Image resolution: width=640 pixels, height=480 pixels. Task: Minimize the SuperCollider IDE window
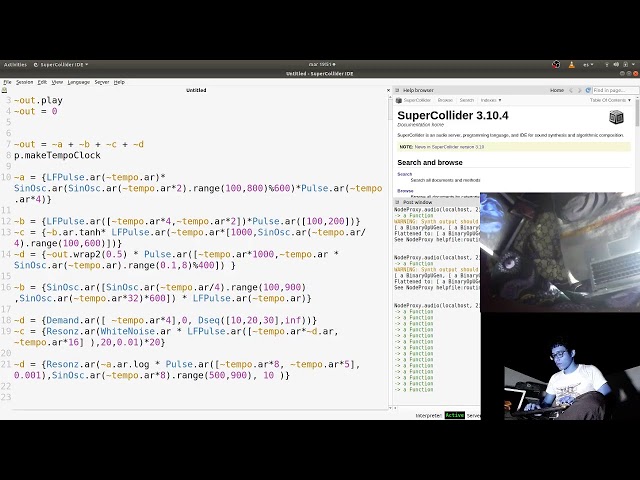pos(623,73)
